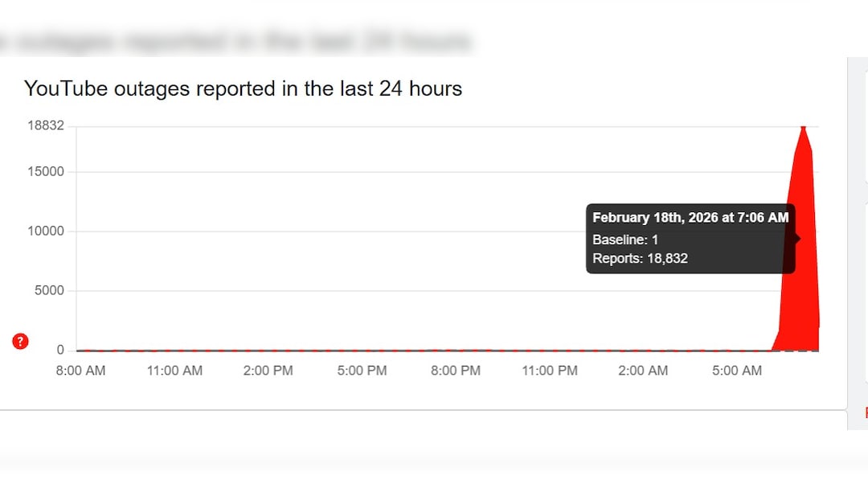Screen dimensions: 868x488
Task: Click the 2:00 AM time label
Action: [643, 371]
